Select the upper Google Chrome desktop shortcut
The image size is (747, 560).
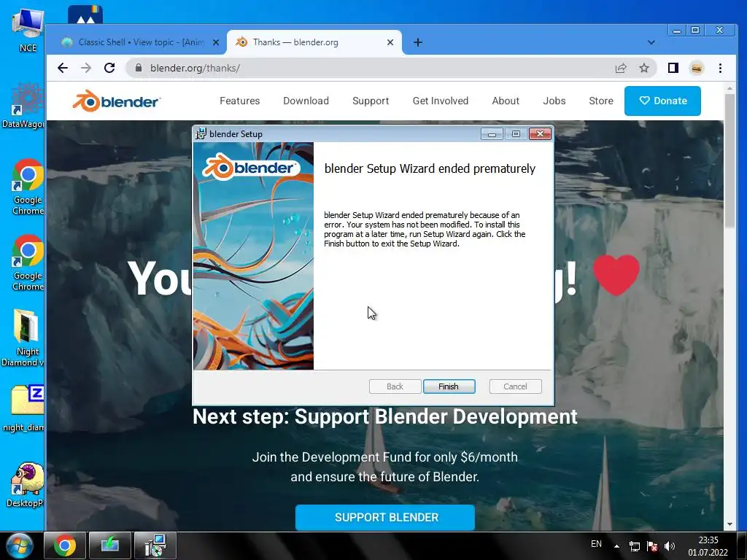point(28,187)
